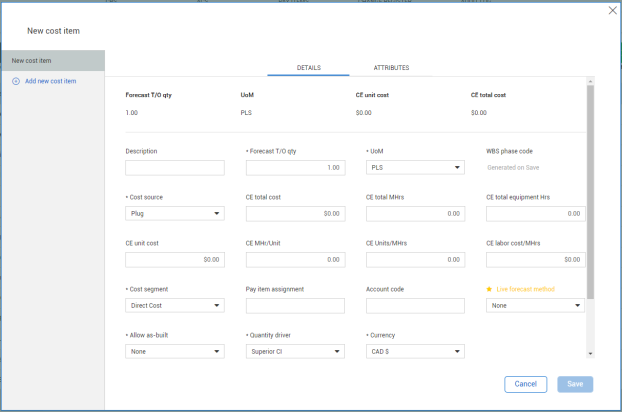Screen dimensions: 622x412
Task: Expand the Live forecast method dropdown
Action: tap(535, 306)
